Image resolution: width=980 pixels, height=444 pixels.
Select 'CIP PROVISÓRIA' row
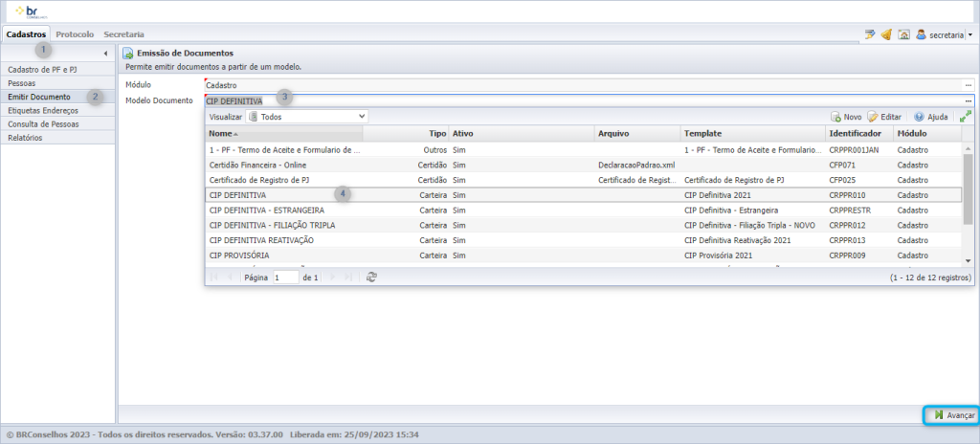(x=584, y=255)
